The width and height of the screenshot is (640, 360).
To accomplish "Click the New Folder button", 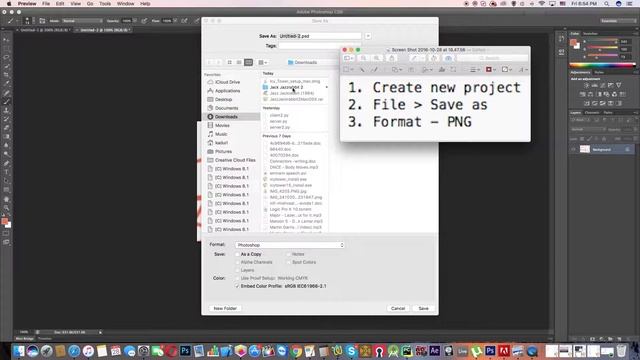I will [225, 309].
